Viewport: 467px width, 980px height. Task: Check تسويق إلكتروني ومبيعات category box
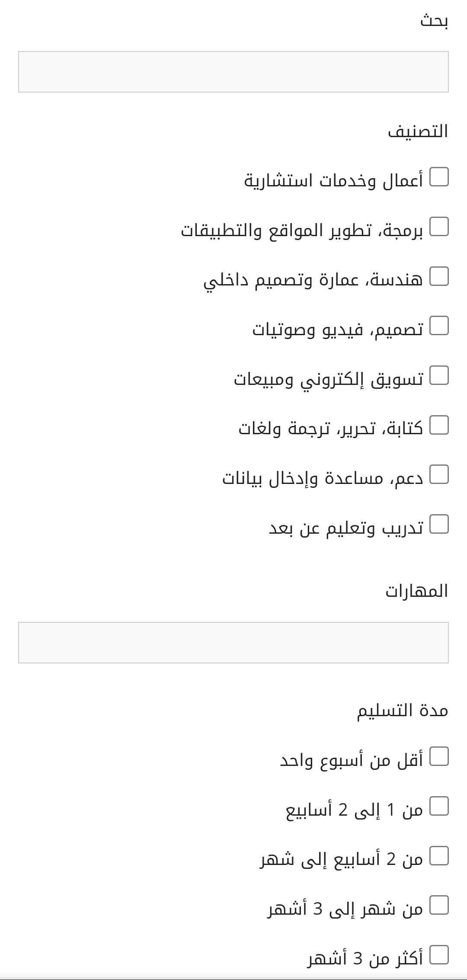click(x=439, y=375)
